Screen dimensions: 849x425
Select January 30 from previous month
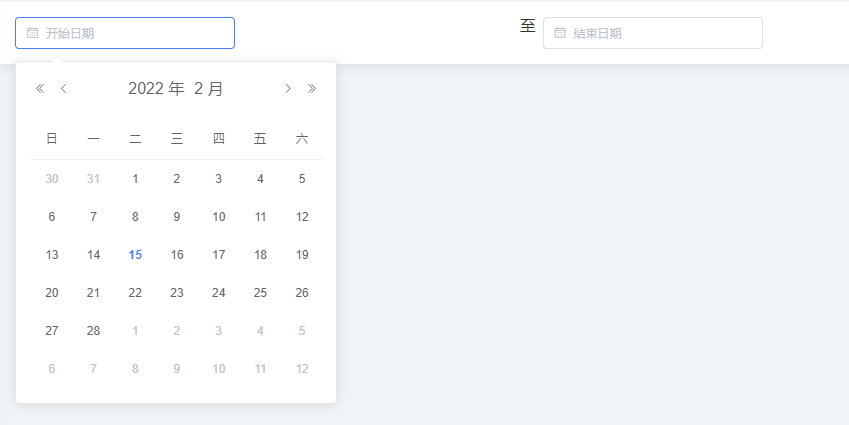pyautogui.click(x=52, y=179)
